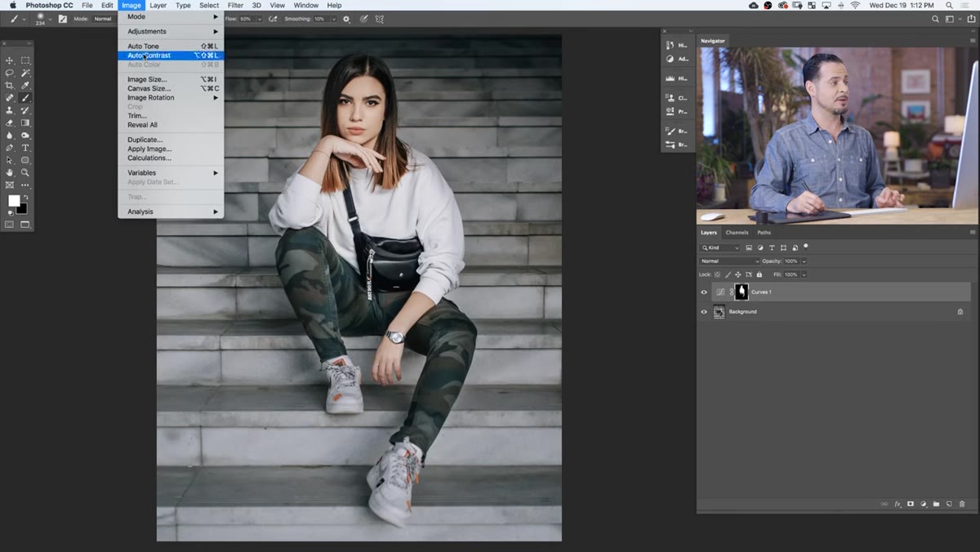Screen dimensions: 980x552
Task: Open the layer Fill dropdown arrow
Action: click(804, 274)
